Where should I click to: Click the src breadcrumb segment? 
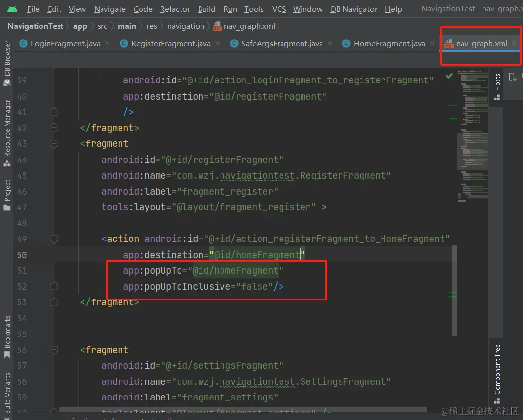[103, 26]
